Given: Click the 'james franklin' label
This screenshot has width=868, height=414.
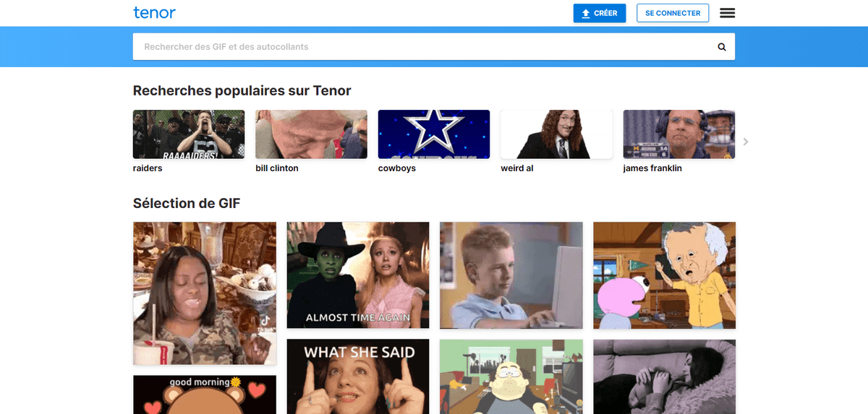Looking at the screenshot, I should 652,168.
